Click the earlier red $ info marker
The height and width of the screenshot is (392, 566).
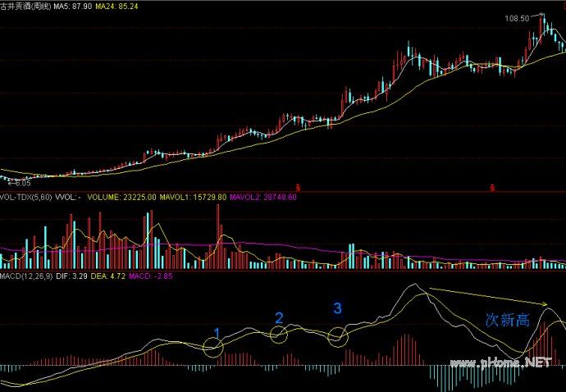pyautogui.click(x=298, y=188)
